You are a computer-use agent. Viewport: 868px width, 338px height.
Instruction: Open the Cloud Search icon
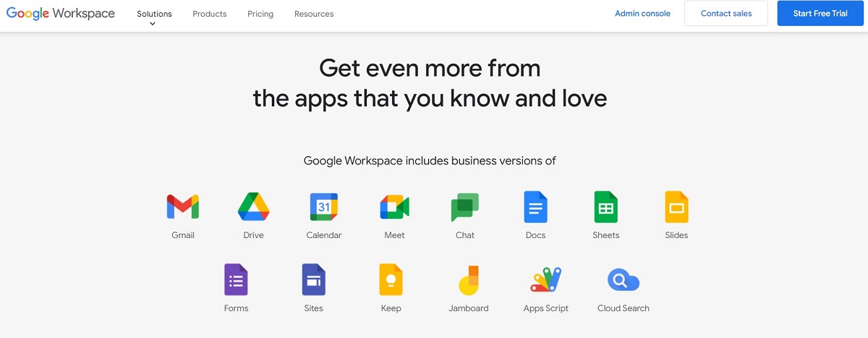pos(624,279)
